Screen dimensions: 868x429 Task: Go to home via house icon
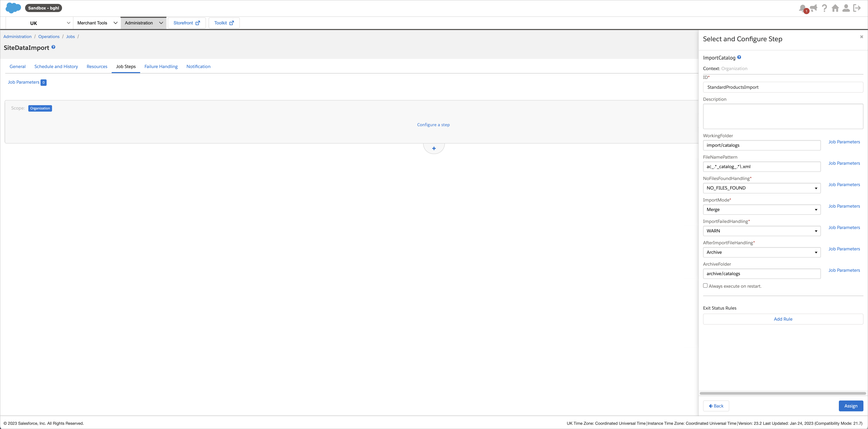[x=835, y=8]
